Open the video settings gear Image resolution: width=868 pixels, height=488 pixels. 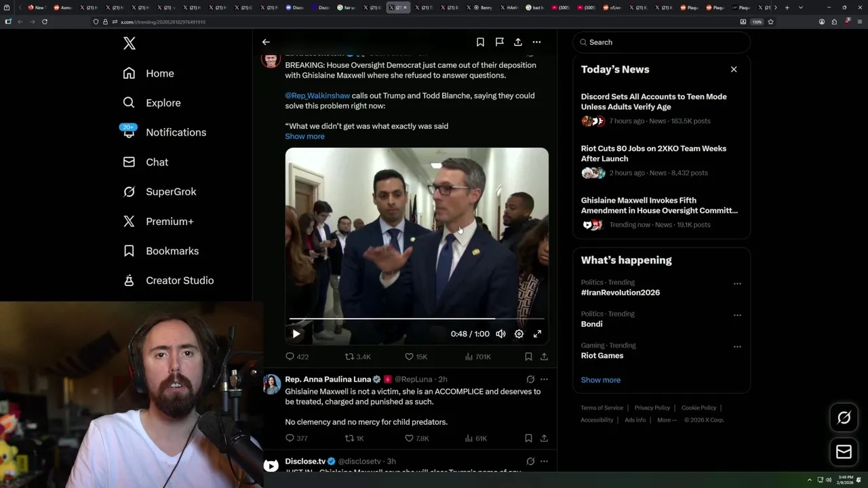519,333
